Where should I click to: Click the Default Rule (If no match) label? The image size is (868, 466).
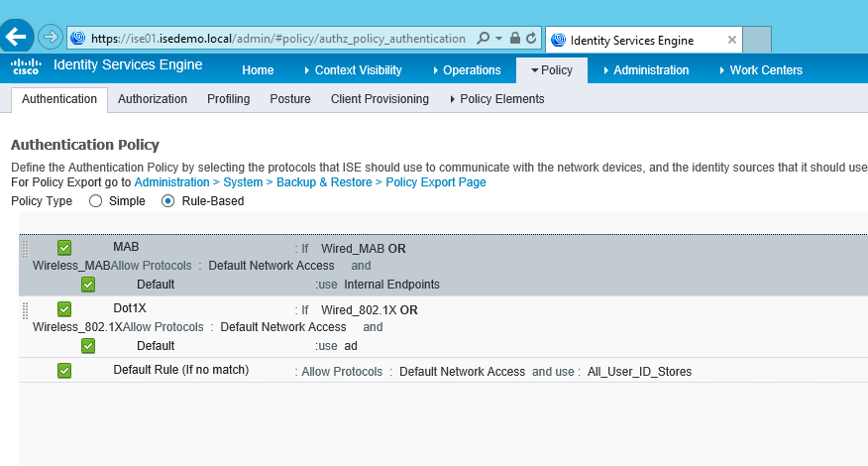coord(181,370)
